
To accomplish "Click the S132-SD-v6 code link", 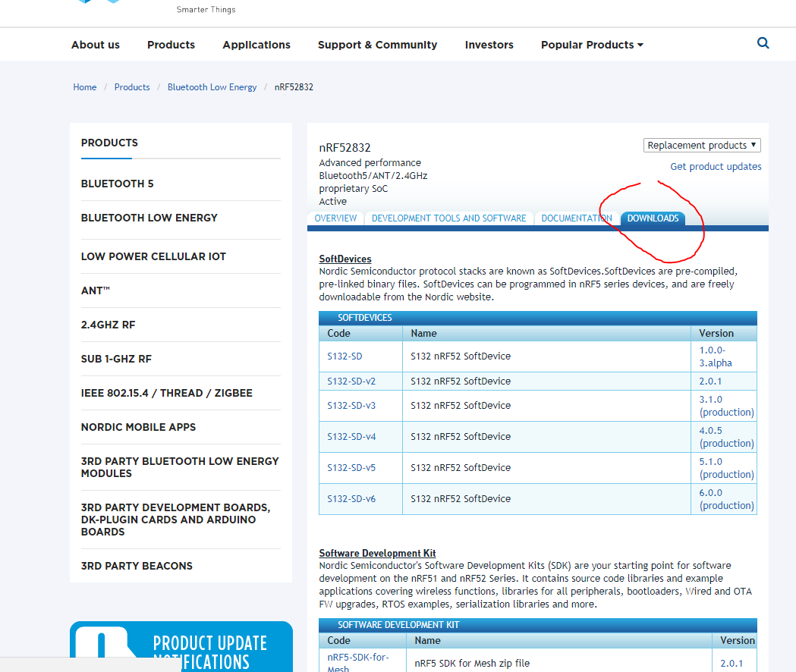I will pos(351,499).
